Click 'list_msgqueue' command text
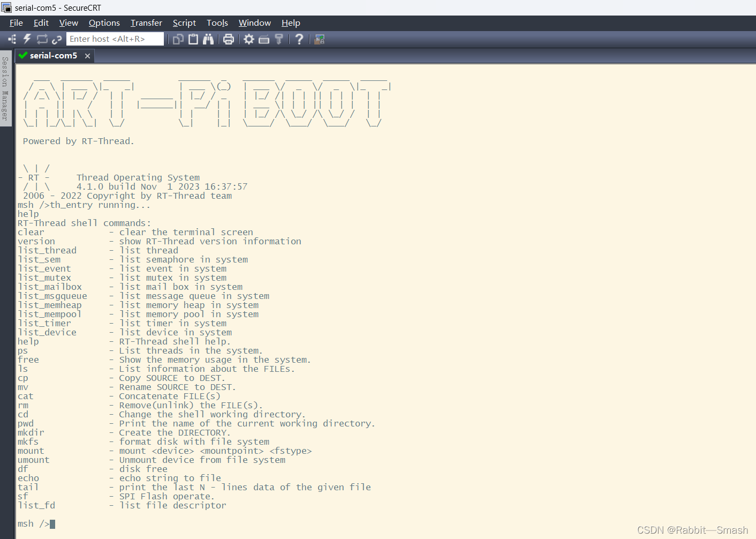 (x=52, y=296)
